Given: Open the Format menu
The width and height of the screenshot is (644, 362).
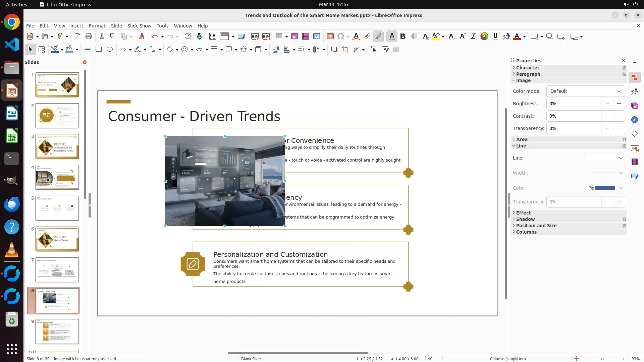Looking at the screenshot, I should pyautogui.click(x=97, y=26).
